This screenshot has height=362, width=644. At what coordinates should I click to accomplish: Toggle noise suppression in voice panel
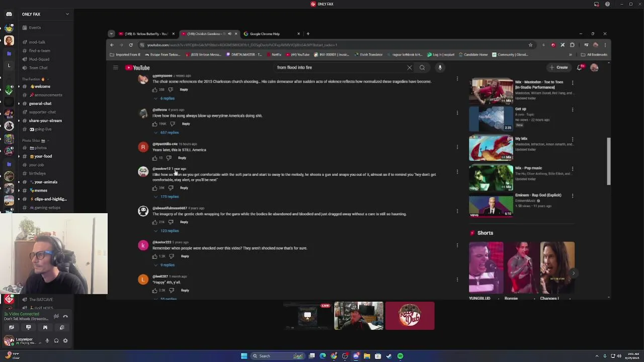(56, 316)
